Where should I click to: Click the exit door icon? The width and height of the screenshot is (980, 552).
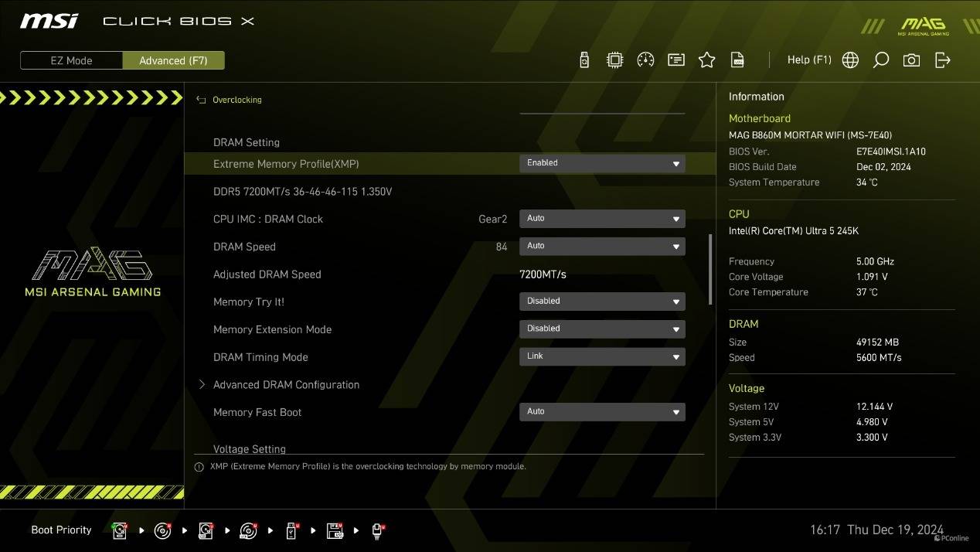pyautogui.click(x=942, y=60)
